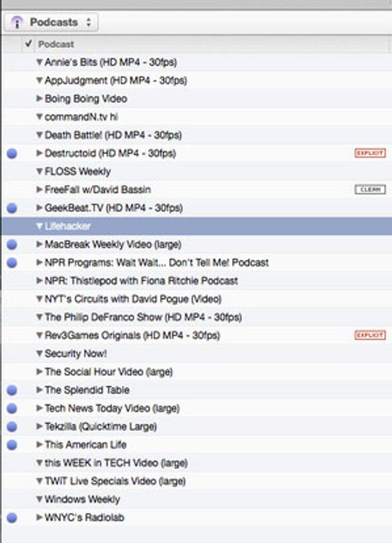The height and width of the screenshot is (543, 392).
Task: Select the 'Lifehacker' highlighted row
Action: pyautogui.click(x=197, y=226)
